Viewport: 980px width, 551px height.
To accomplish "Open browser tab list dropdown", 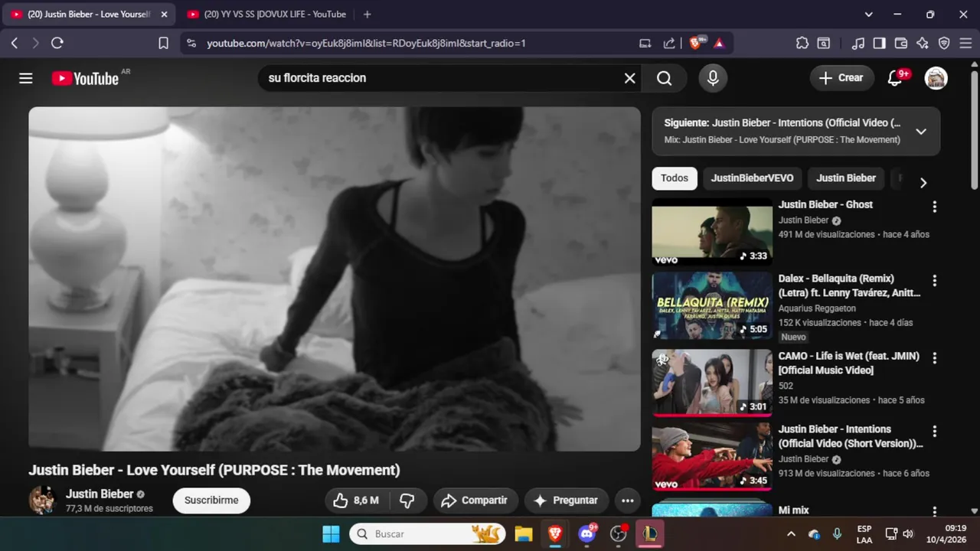I will pos(868,15).
